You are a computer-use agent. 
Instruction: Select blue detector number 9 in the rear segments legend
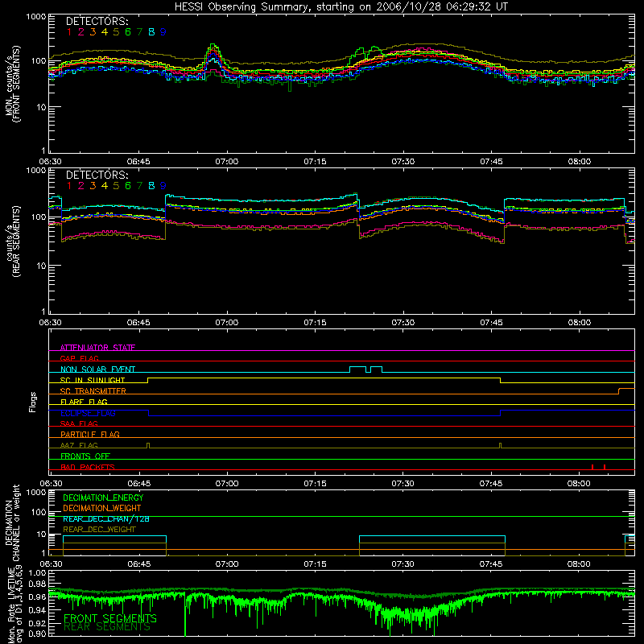point(163,186)
